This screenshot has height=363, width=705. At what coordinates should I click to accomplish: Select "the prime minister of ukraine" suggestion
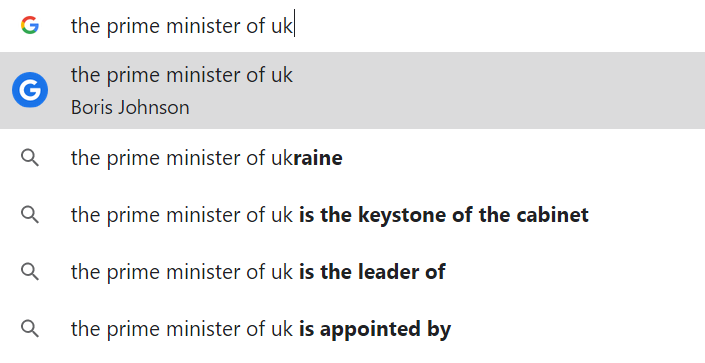(352, 158)
